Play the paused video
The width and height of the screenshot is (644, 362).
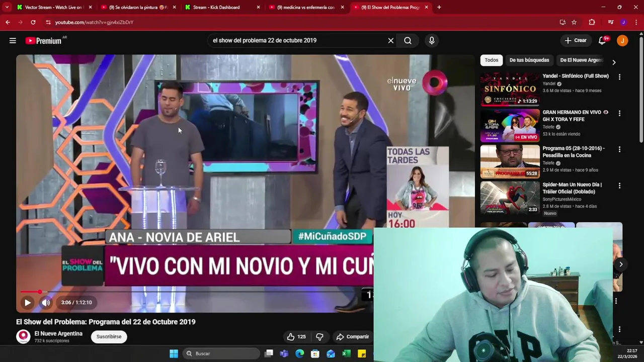tap(27, 303)
